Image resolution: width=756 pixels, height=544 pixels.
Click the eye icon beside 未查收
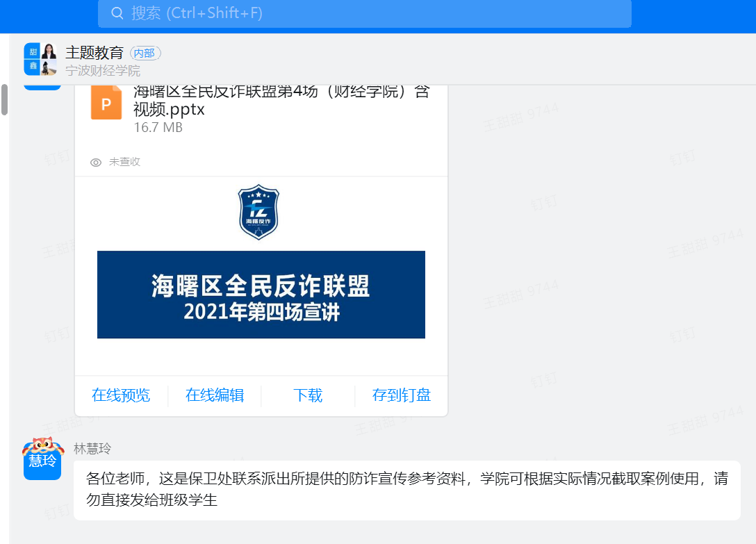click(x=96, y=163)
